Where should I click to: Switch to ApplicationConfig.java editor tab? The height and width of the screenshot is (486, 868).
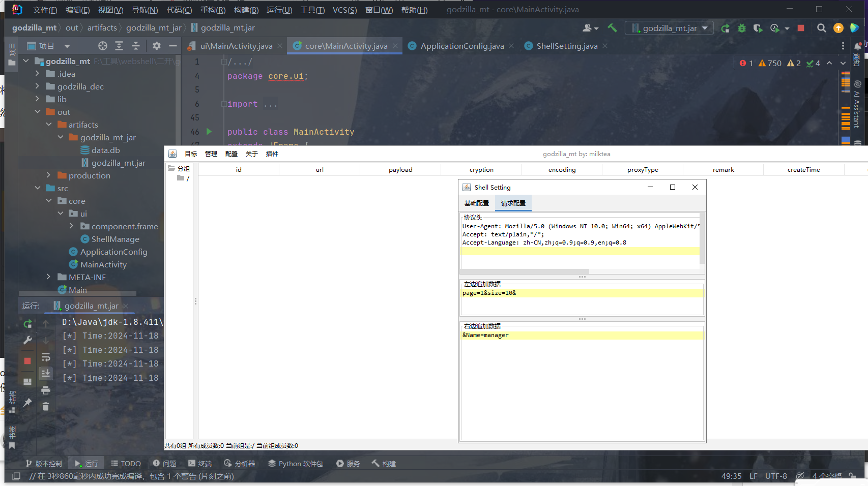pos(462,46)
